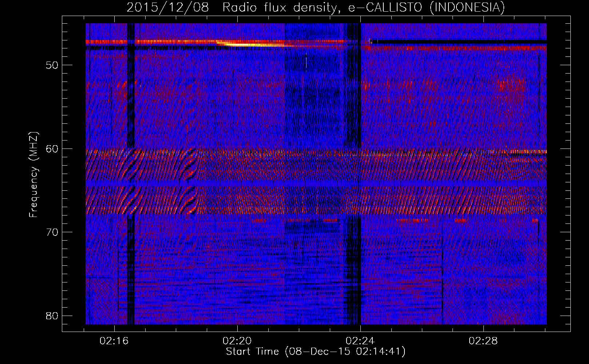Click the plot title "Radio flux density, e-CALLISTO (INDONESIA)"
Screen dimensions: 589x364
[x=363, y=7]
